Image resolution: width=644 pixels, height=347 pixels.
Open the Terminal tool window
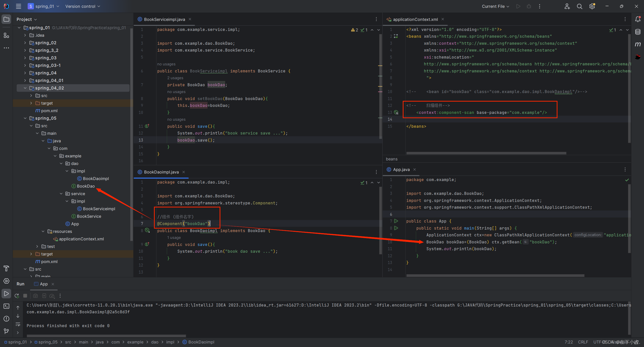click(x=7, y=306)
